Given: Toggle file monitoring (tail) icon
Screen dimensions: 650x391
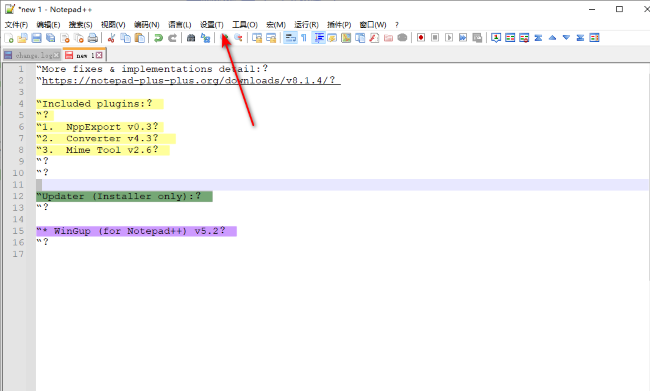Looking at the screenshot, I should click(403, 38).
